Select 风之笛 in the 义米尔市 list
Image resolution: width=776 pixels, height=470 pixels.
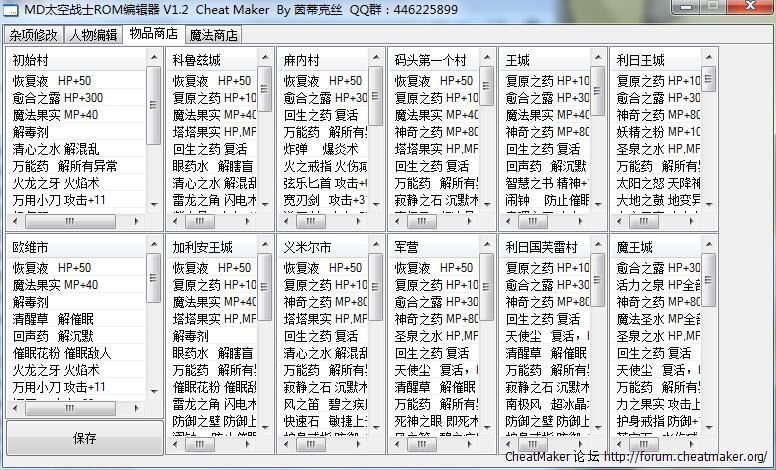click(301, 404)
